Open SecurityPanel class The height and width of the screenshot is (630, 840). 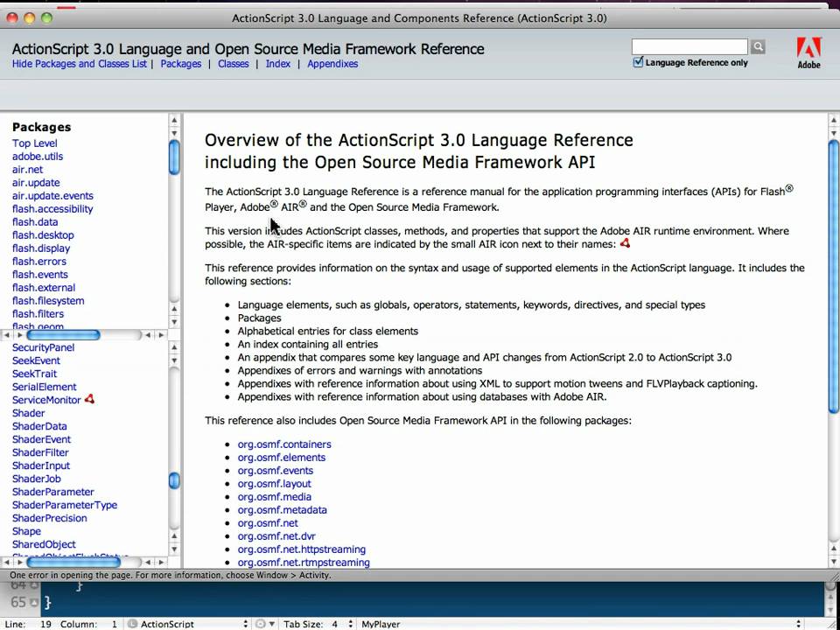[x=44, y=347]
